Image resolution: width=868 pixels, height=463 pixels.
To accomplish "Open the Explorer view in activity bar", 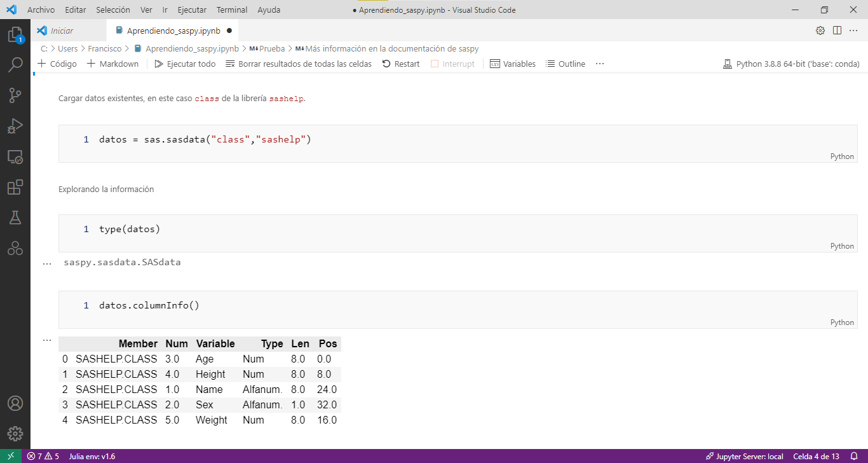I will (15, 34).
